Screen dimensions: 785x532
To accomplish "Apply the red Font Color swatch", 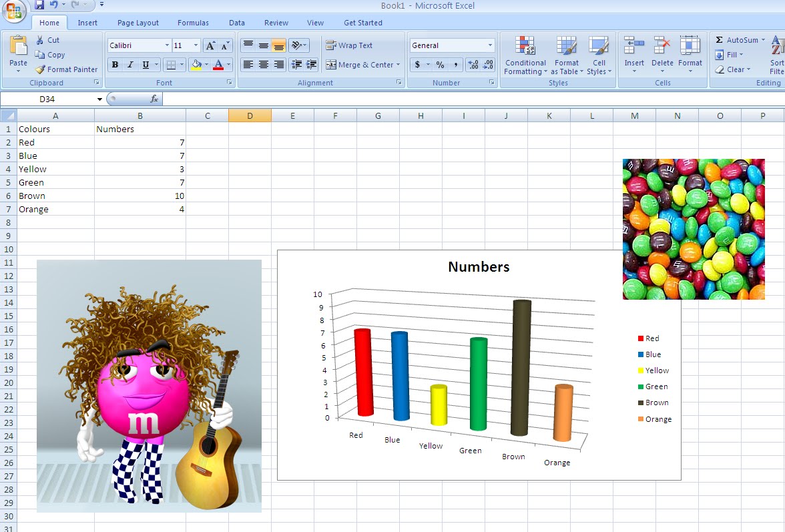I will [218, 65].
